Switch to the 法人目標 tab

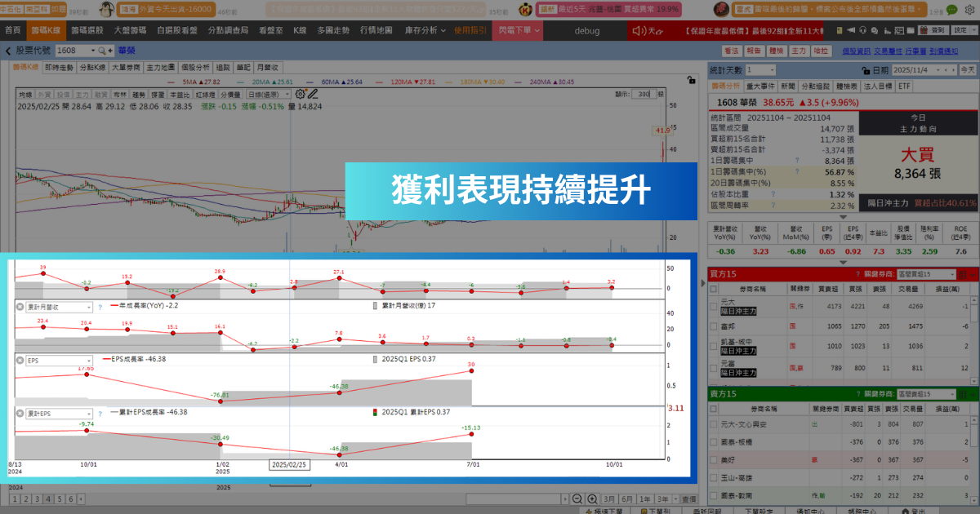[879, 85]
